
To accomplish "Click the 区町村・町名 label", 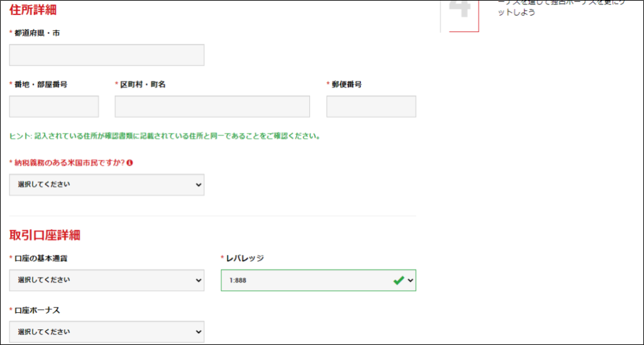I will pos(143,85).
